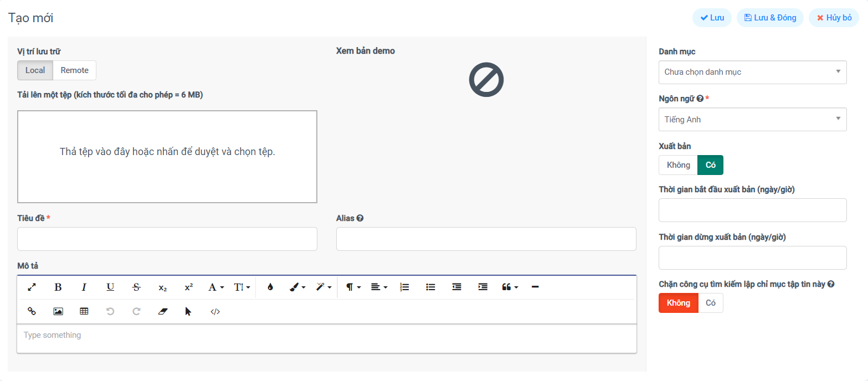This screenshot has width=868, height=381.
Task: Open the Danh mục dropdown
Action: pyautogui.click(x=752, y=72)
